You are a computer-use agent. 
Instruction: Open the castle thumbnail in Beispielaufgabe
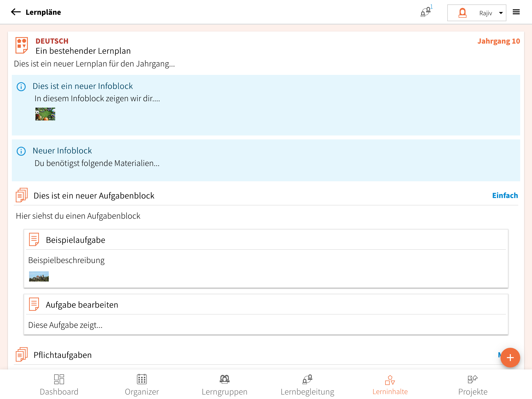pos(39,276)
